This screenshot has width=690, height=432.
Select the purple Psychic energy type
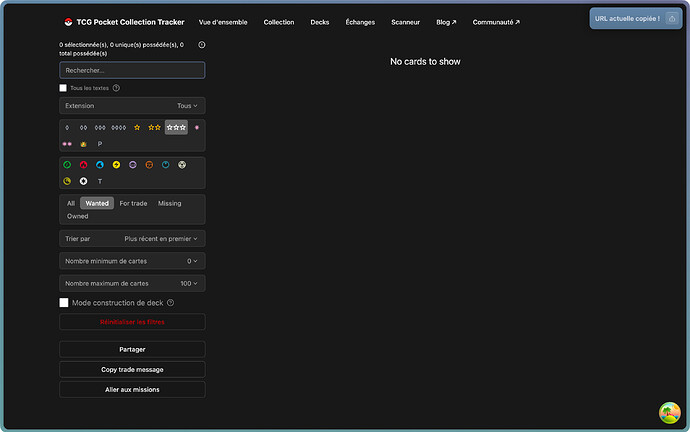[132, 165]
